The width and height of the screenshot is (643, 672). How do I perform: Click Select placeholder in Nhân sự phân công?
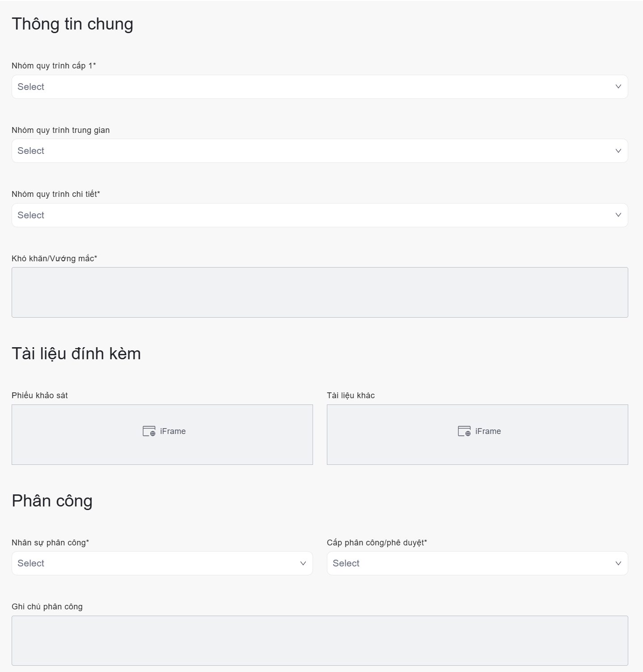pos(31,563)
